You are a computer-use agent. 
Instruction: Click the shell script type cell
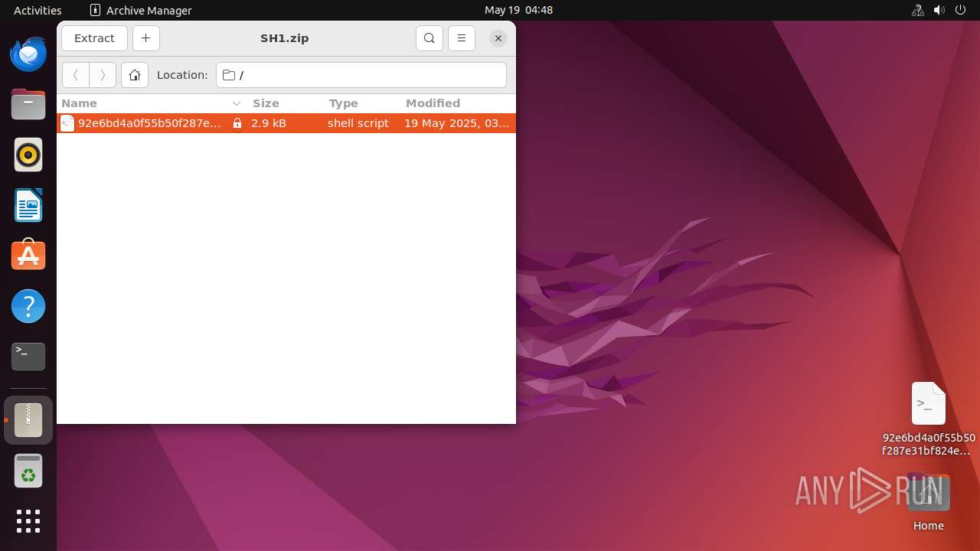(x=358, y=123)
